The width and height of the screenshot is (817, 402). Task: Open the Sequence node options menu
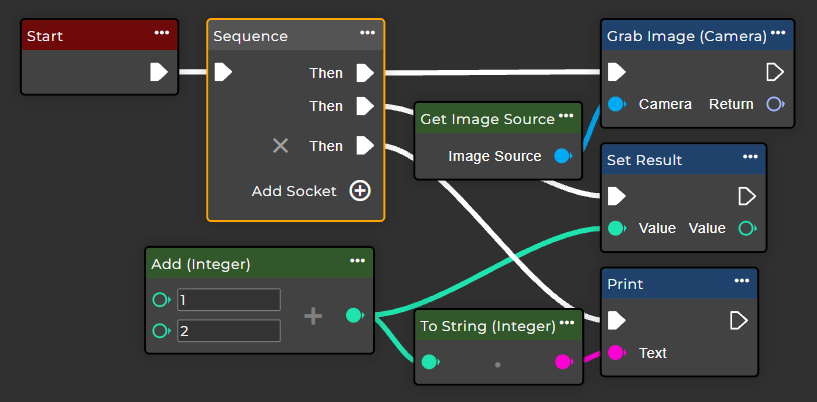tap(368, 33)
